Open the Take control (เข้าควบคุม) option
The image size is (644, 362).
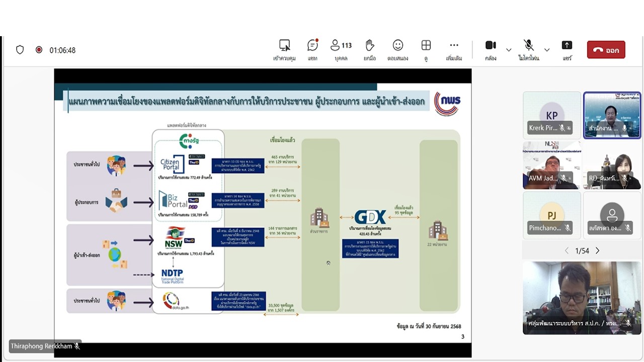(284, 50)
